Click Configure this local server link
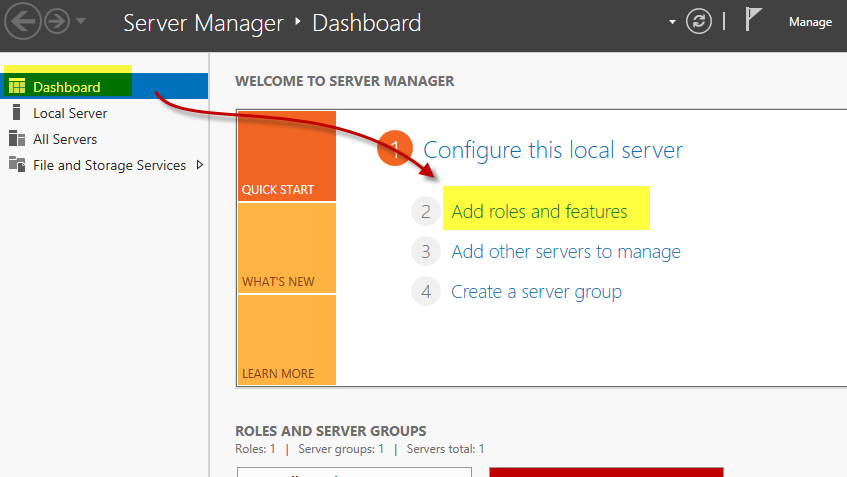847x477 pixels. [553, 150]
